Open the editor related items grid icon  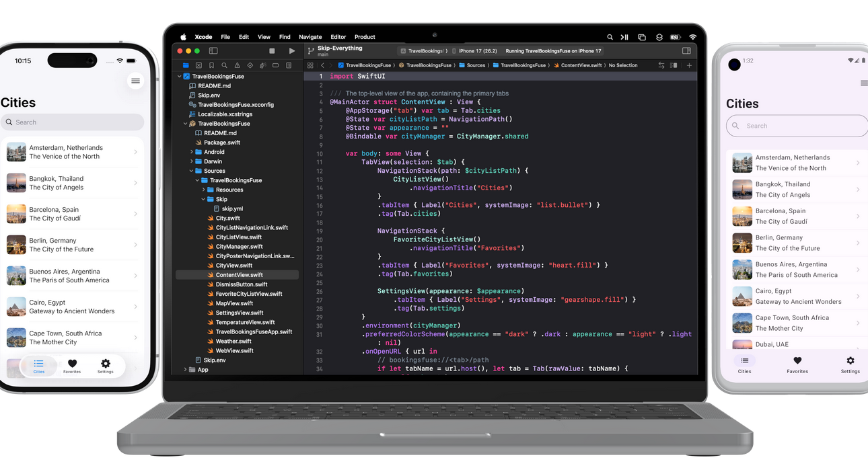pyautogui.click(x=310, y=66)
